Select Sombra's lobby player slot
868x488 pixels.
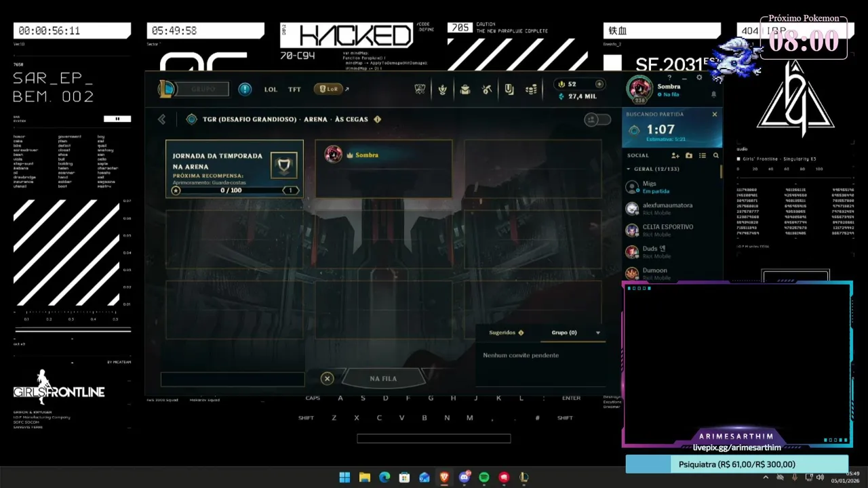384,169
